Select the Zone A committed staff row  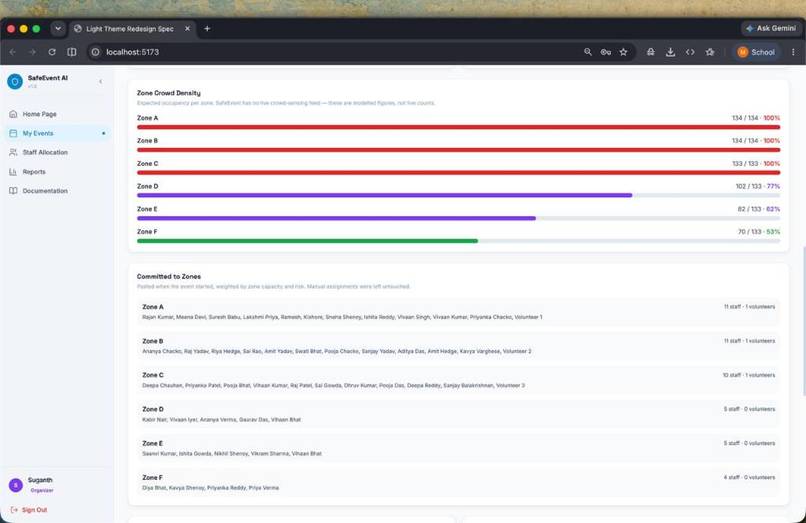point(459,312)
